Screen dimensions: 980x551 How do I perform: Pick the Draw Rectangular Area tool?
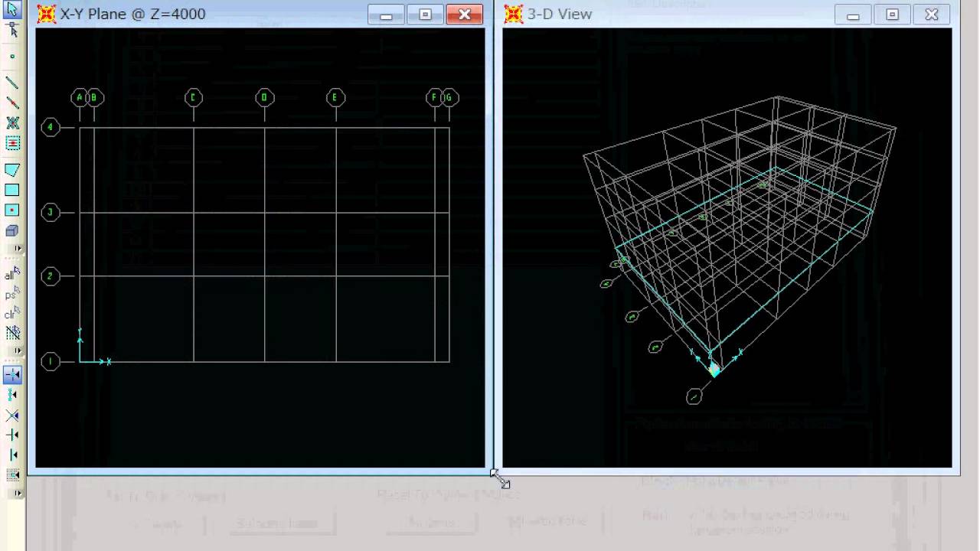pos(12,190)
